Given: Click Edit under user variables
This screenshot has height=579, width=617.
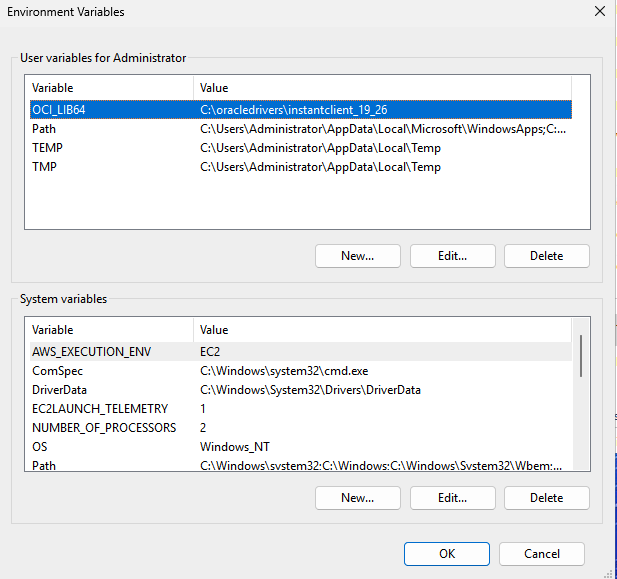Looking at the screenshot, I should 452,256.
